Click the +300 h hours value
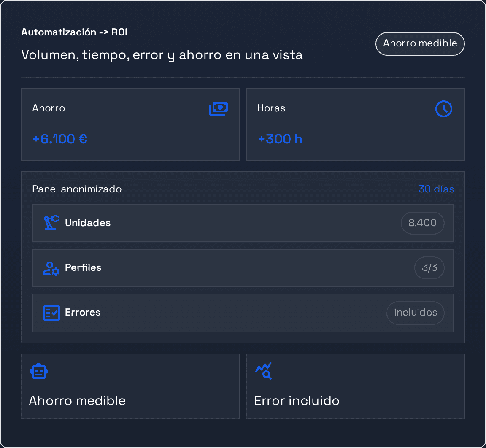This screenshot has height=448, width=486. 280,139
